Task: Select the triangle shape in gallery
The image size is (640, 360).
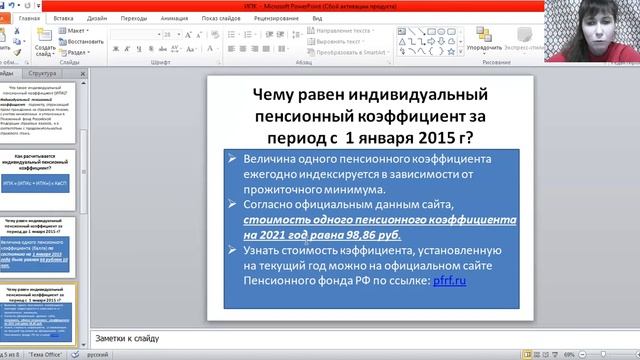Action: pos(402,42)
